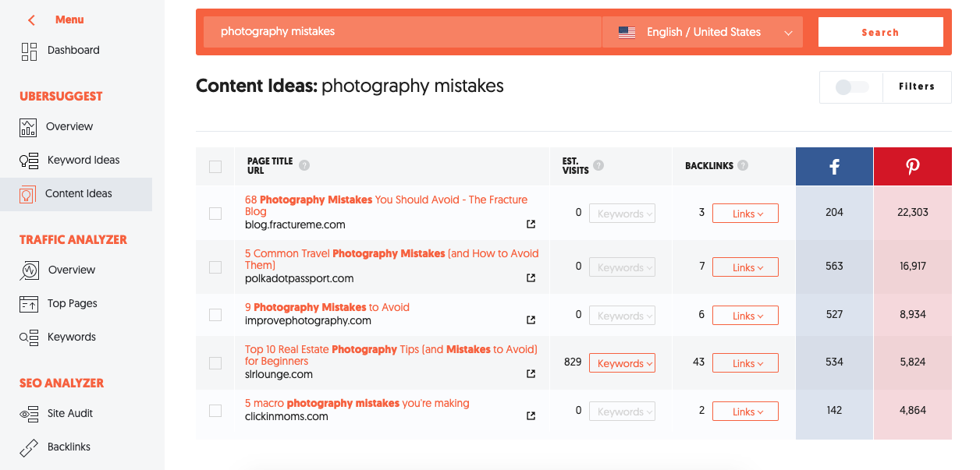Click the Filters button
This screenshot has width=980, height=470.
pos(916,87)
